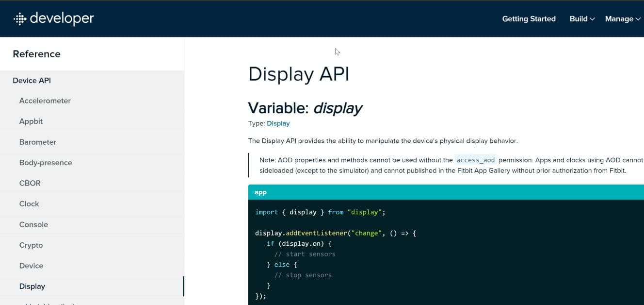Expand the Manage dropdown menu

pos(623,19)
